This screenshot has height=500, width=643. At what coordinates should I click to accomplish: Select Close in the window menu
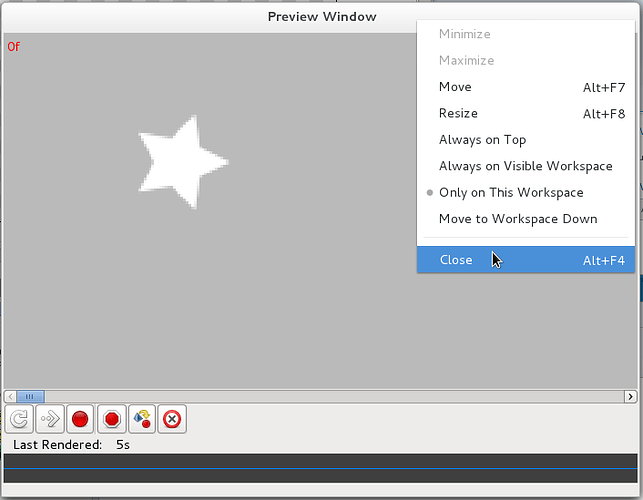point(526,260)
